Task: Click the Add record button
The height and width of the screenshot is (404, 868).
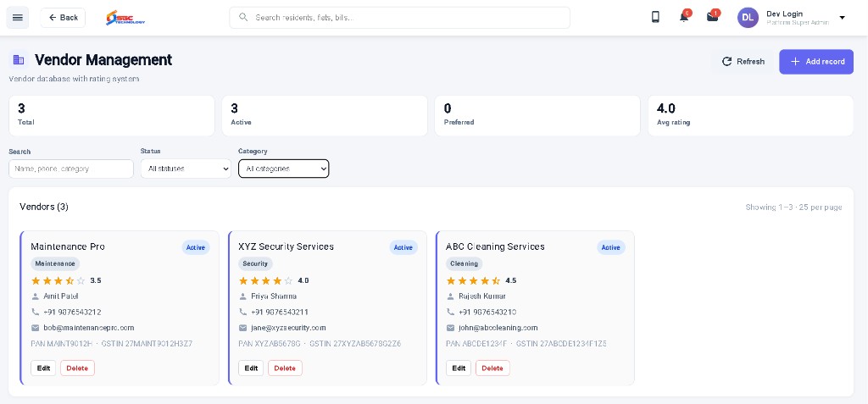Action: coord(816,62)
